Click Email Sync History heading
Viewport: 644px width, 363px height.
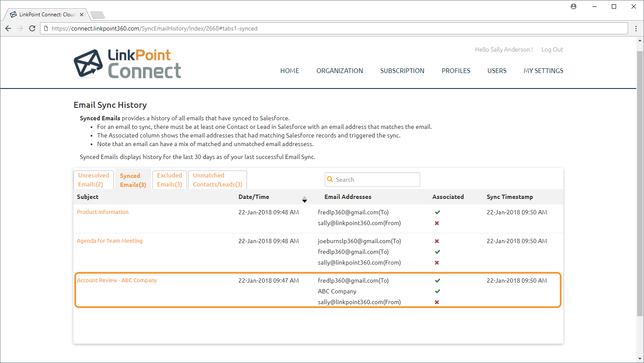tap(110, 105)
